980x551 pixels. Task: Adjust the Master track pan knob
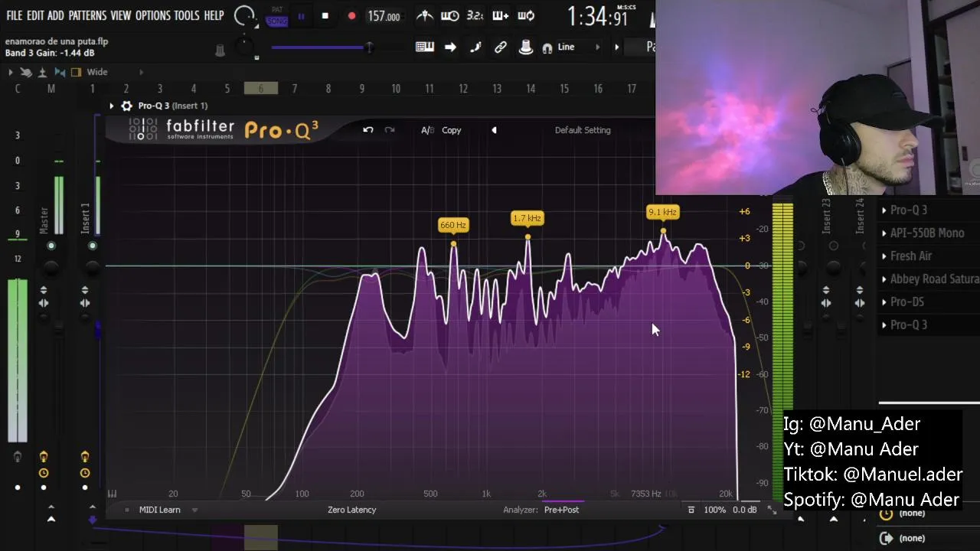(51, 268)
